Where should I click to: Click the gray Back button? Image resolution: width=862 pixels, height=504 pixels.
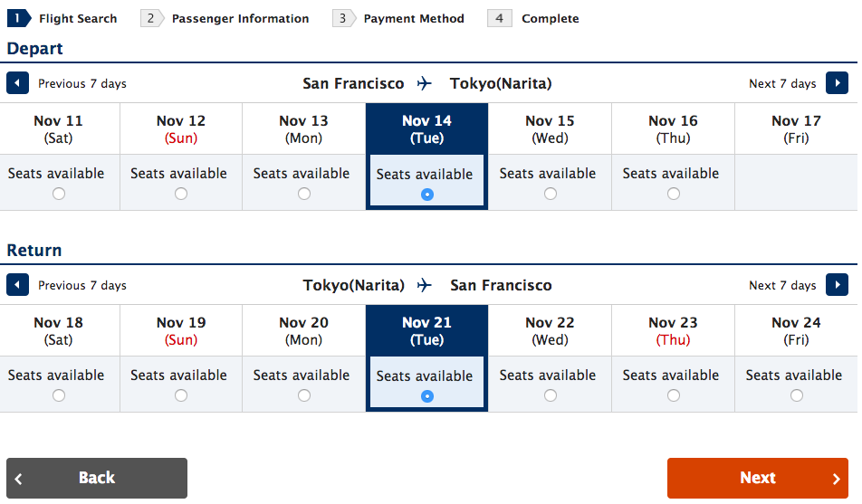pyautogui.click(x=97, y=478)
